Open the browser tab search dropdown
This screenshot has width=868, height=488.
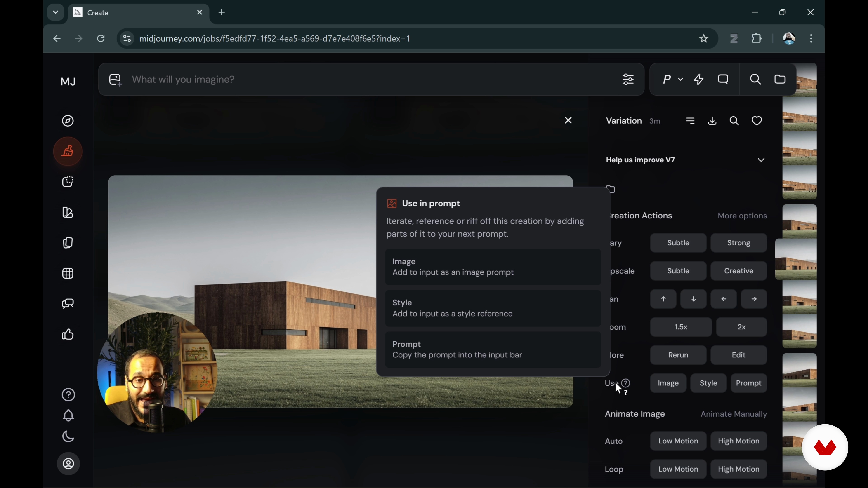coord(56,12)
